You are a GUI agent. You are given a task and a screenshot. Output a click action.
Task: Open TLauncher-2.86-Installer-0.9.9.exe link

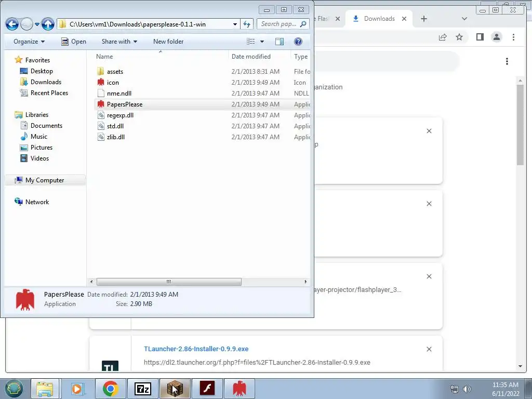196,349
